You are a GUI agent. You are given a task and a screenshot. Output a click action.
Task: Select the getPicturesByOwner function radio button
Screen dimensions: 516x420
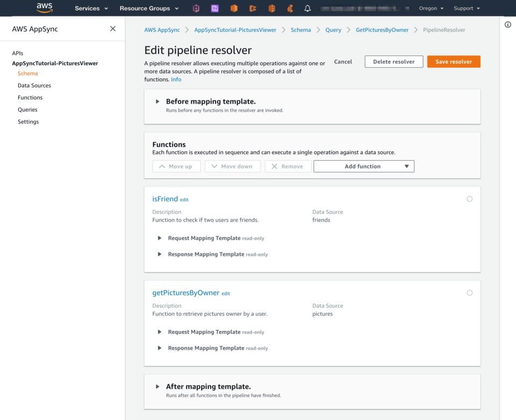pos(470,293)
